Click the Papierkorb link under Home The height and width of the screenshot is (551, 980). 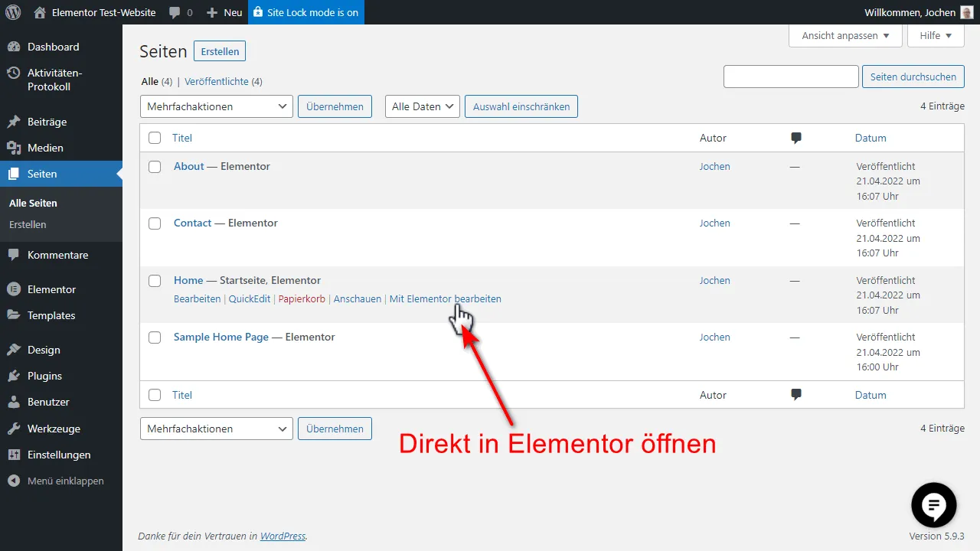tap(302, 299)
